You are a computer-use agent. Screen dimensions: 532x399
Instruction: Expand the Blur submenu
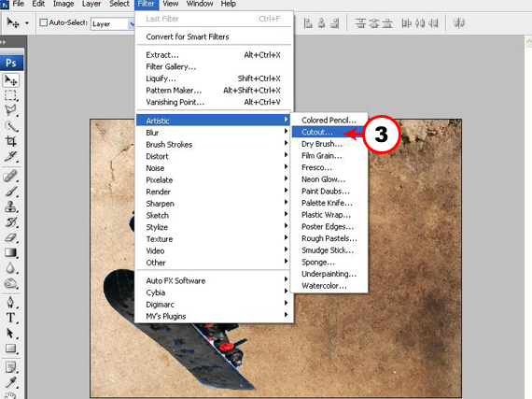(x=213, y=133)
